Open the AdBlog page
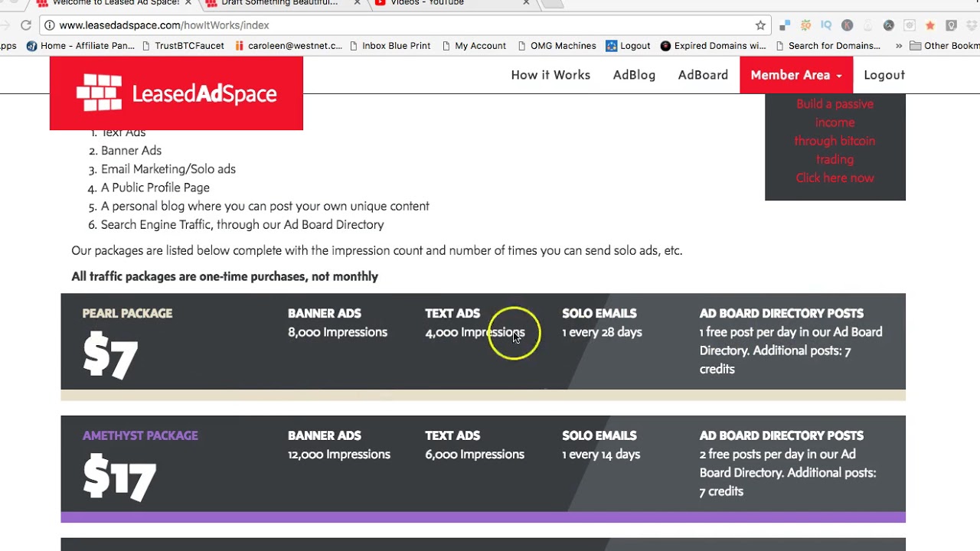 tap(634, 75)
